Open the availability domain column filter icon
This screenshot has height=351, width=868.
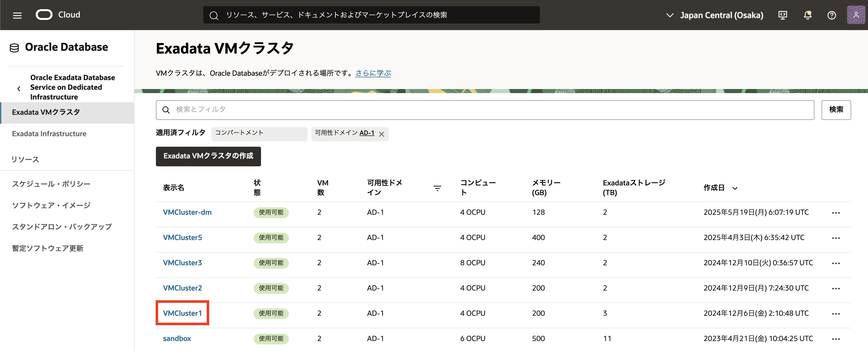[437, 188]
